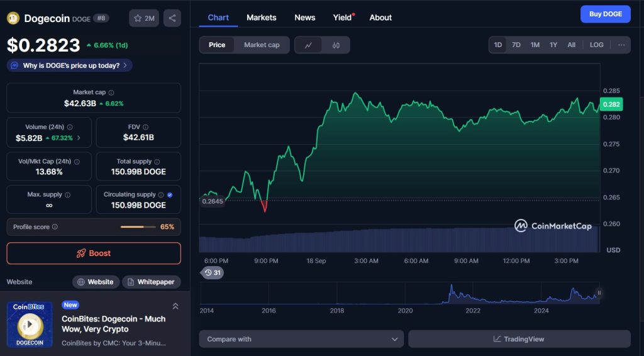Switch to candlestick chart icon
The height and width of the screenshot is (356, 644).
coord(336,45)
